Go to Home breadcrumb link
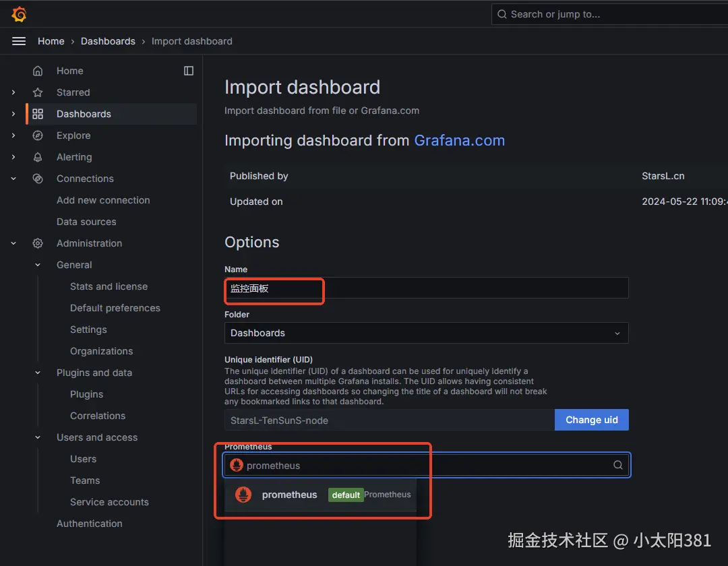 [51, 41]
